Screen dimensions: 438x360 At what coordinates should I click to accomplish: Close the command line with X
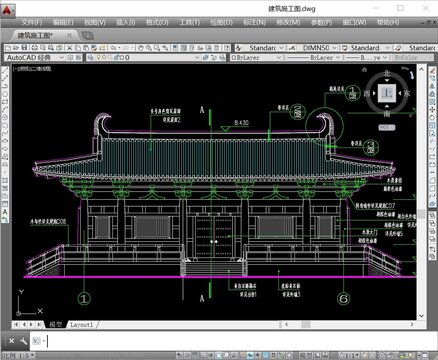click(11, 341)
